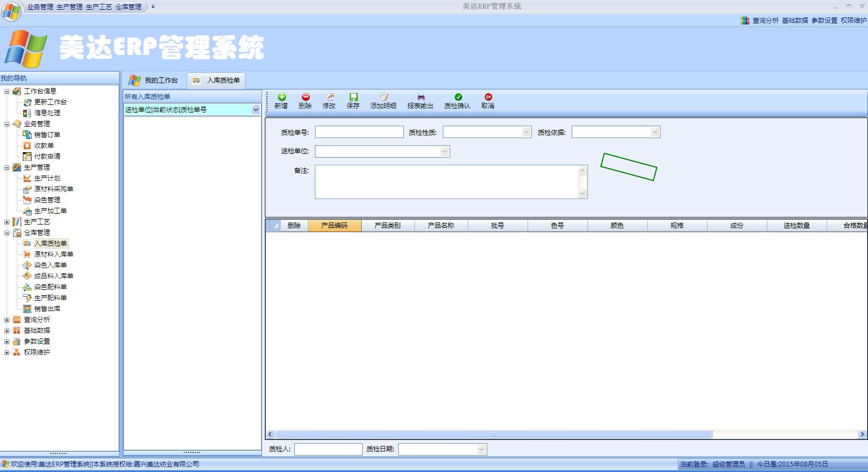The width and height of the screenshot is (868, 472).
Task: Switch to the 我的工作台 tab
Action: click(x=154, y=80)
